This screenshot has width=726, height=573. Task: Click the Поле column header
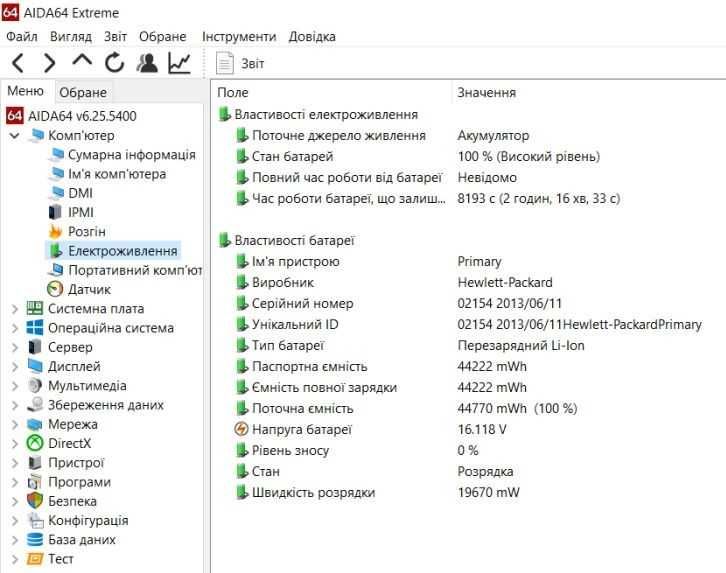(233, 93)
